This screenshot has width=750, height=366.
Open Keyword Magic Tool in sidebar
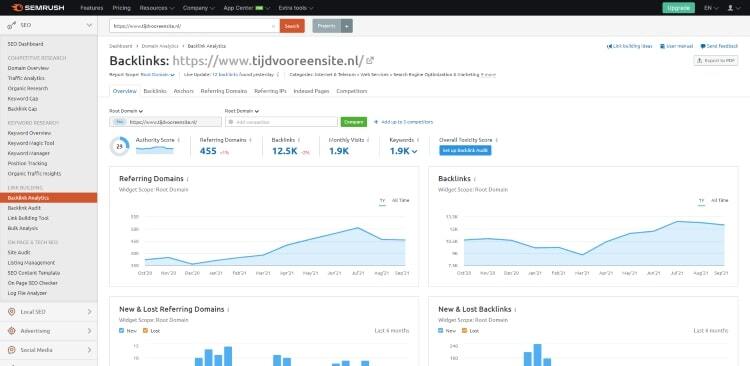[x=31, y=143]
